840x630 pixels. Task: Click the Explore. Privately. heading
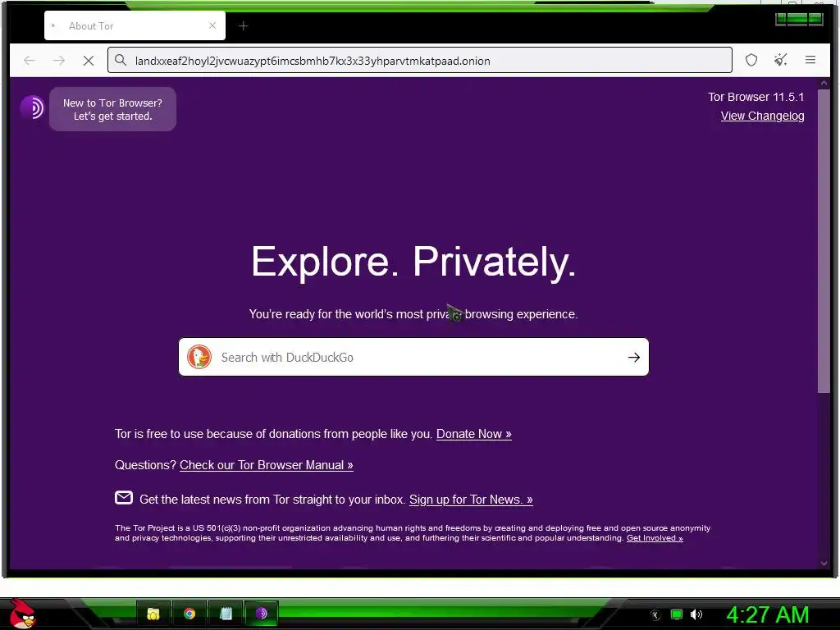click(x=413, y=262)
